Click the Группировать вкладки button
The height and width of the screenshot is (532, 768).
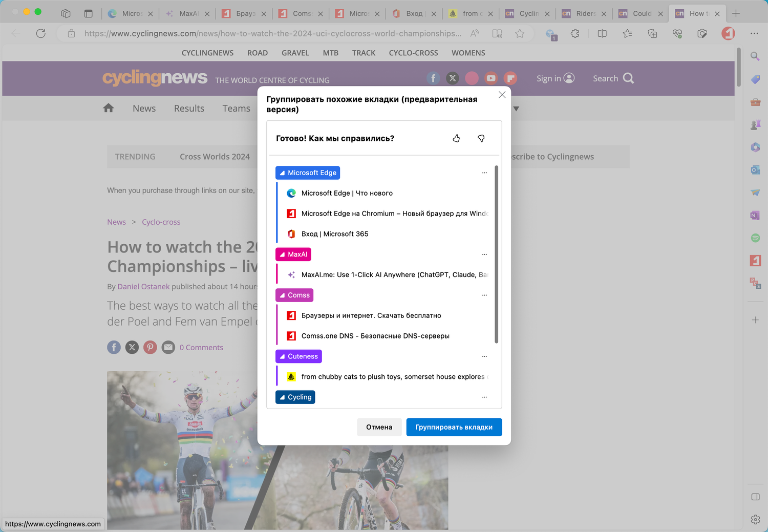click(x=454, y=427)
